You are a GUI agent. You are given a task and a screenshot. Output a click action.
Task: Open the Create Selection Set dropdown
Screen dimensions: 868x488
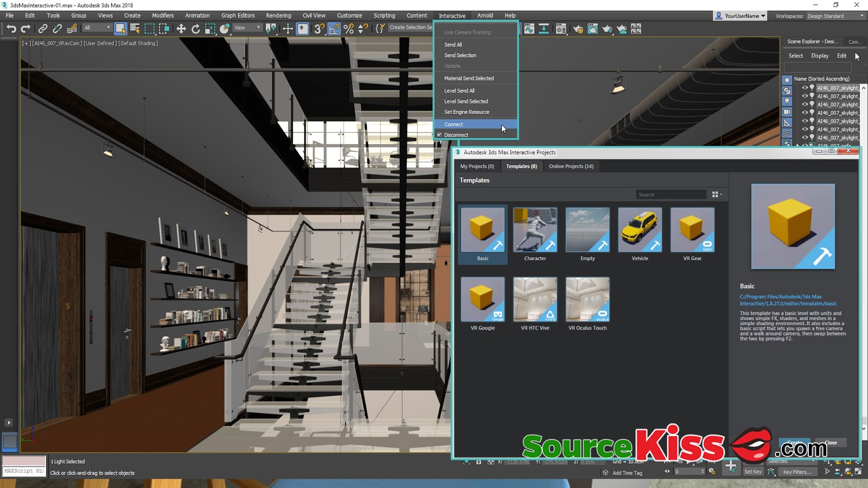(411, 28)
